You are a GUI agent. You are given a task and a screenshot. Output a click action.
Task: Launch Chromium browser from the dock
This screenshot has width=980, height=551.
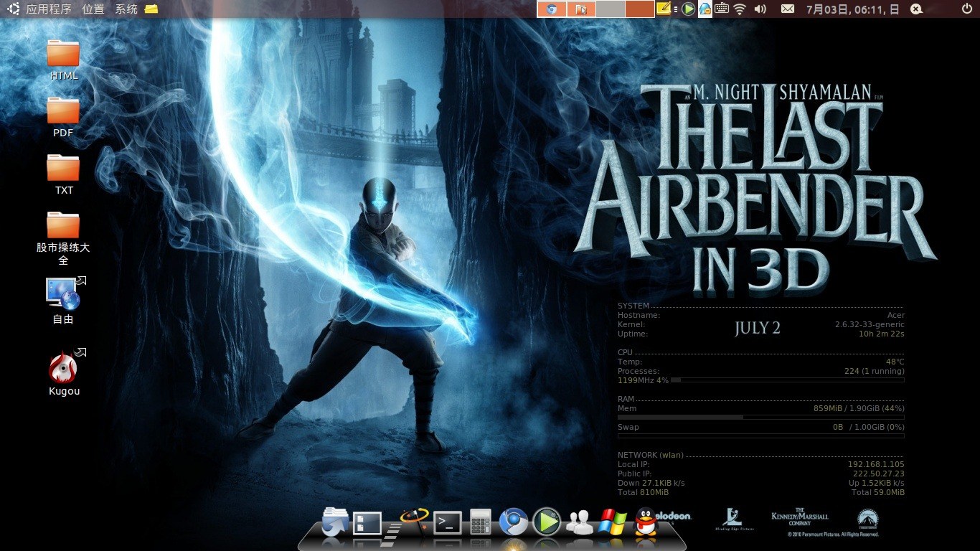click(x=514, y=522)
